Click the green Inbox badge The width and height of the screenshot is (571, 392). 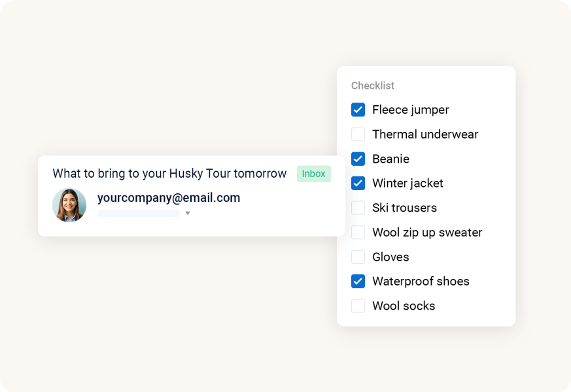click(313, 174)
